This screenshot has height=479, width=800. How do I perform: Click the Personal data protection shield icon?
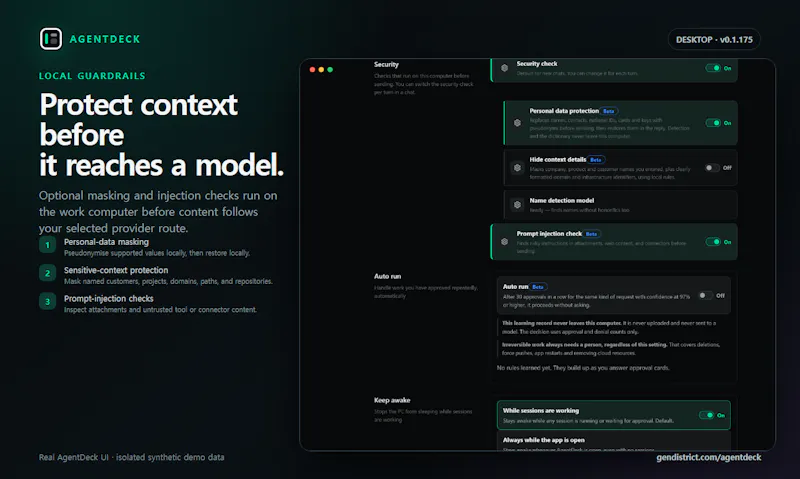tap(517, 123)
